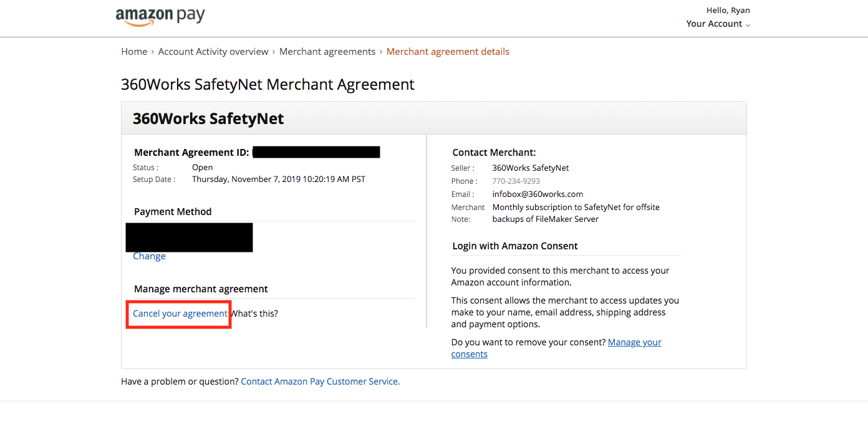Viewport: 868px width, 432px height.
Task: Open Account Activity overview breadcrumb
Action: click(213, 52)
